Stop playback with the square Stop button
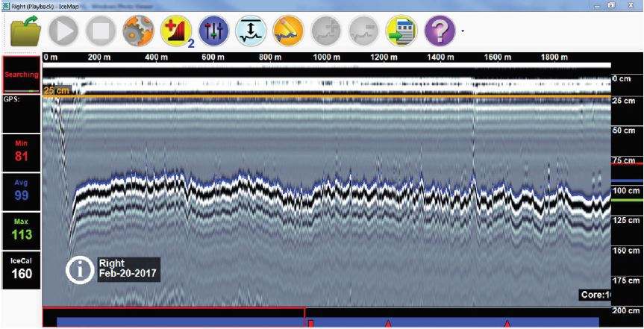 [x=101, y=31]
